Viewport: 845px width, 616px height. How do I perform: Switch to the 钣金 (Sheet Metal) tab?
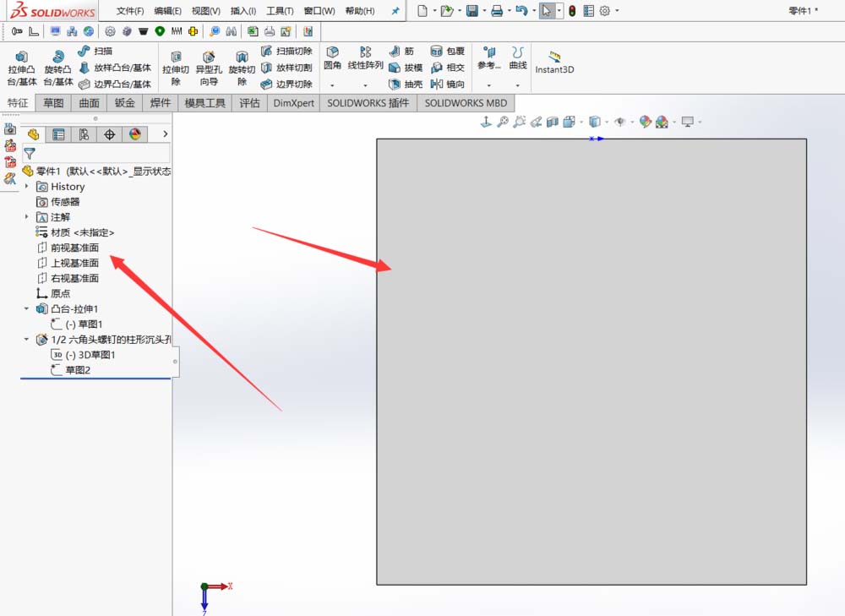pos(123,102)
